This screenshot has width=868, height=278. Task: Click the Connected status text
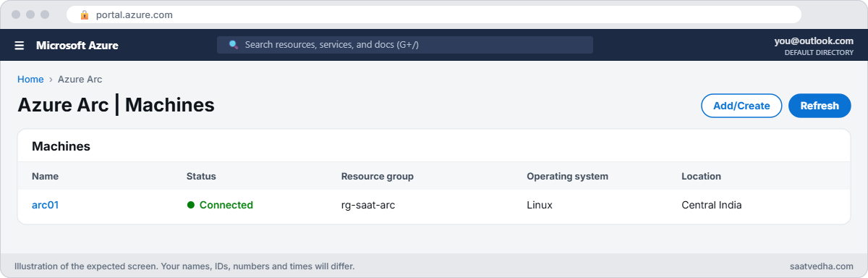pos(226,205)
